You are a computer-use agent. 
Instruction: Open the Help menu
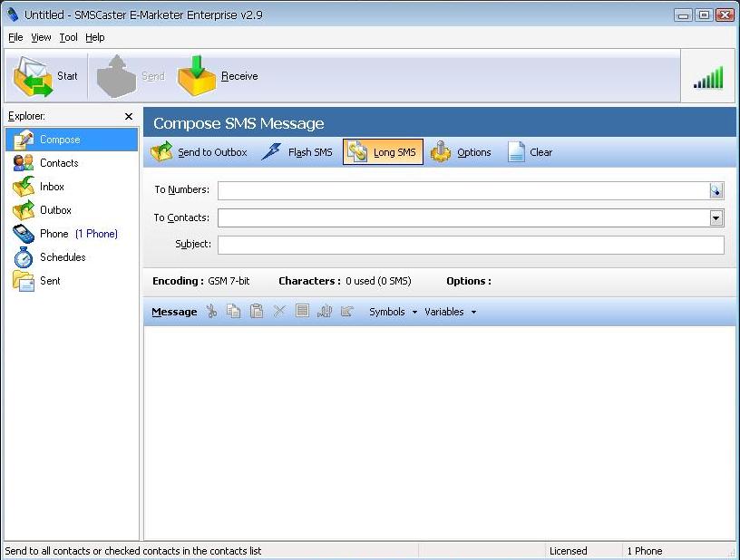pyautogui.click(x=95, y=37)
